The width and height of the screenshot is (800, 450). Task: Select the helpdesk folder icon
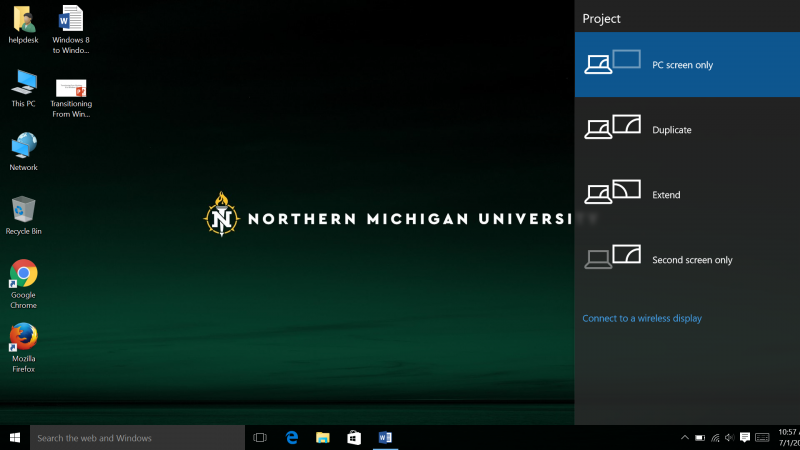[x=23, y=20]
